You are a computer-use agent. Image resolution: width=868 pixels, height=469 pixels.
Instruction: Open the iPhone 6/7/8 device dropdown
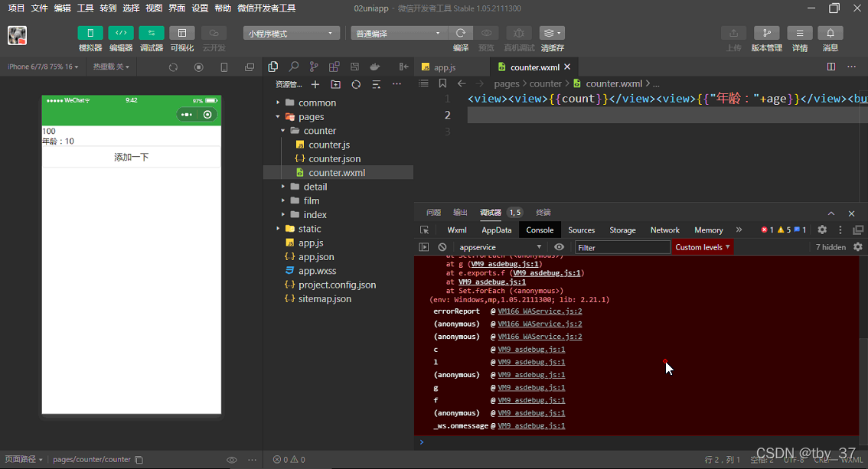coord(43,67)
